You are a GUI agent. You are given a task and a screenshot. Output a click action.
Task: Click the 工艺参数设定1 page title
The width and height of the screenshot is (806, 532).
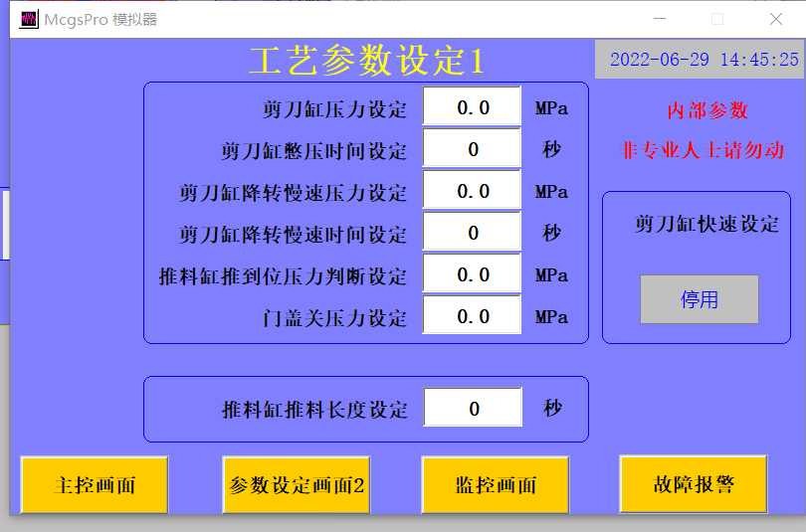point(366,62)
